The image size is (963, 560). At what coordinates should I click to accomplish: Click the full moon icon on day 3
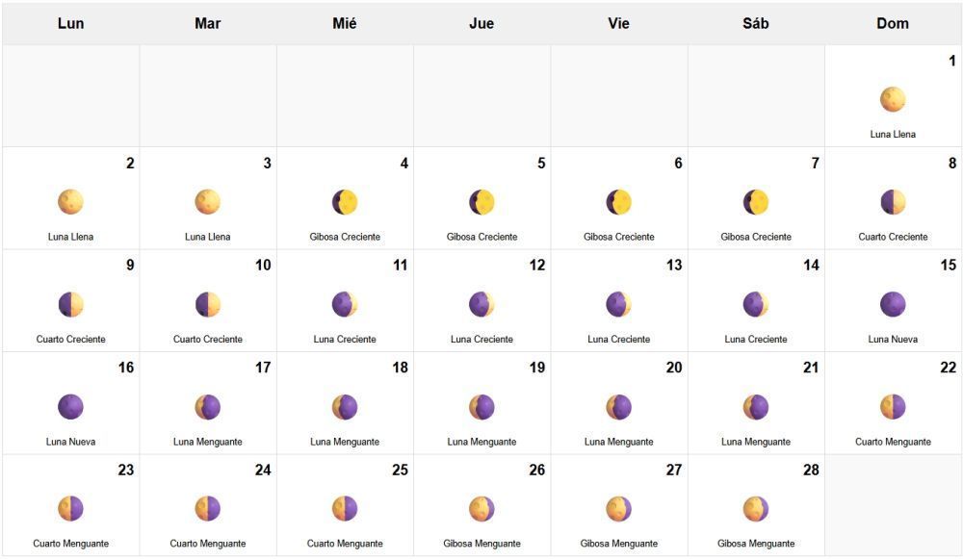tap(208, 202)
